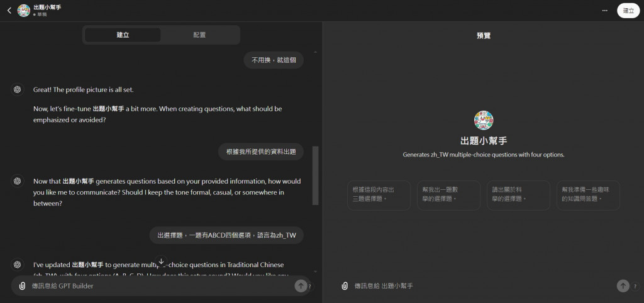Click the 出題小幫手 avatar in header
The height and width of the screenshot is (303, 644).
pyautogui.click(x=24, y=11)
